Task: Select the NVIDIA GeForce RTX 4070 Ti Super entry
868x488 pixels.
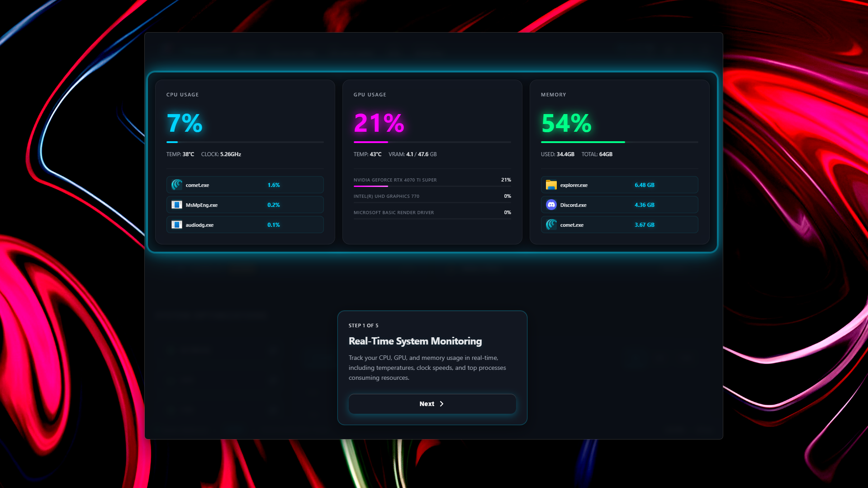Action: pos(432,180)
